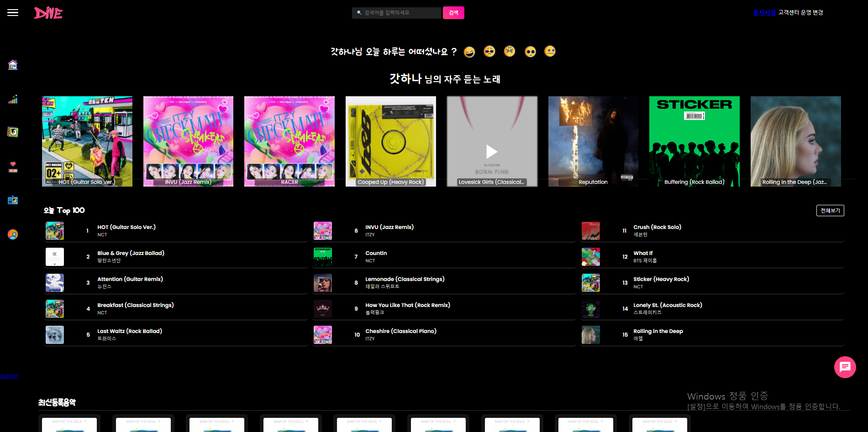This screenshot has height=432, width=868.
Task: Click rank 4 song Breakfast (Classical Strings)
Action: click(136, 305)
